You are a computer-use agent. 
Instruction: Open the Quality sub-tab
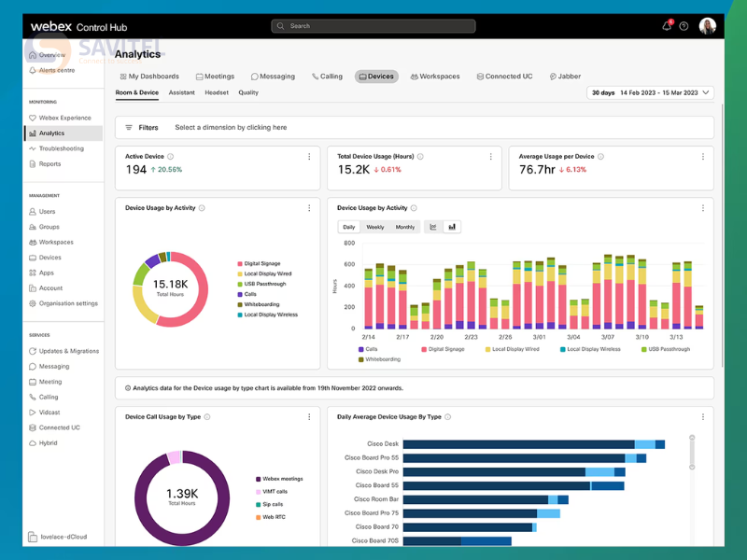point(248,92)
